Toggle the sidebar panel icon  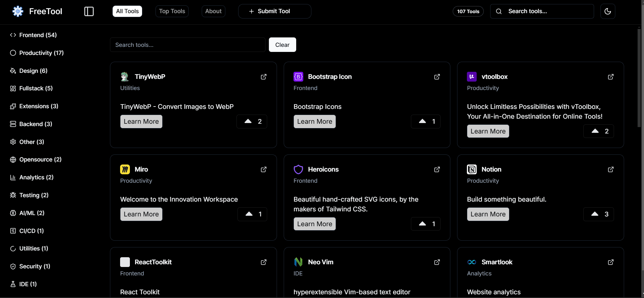coord(89,11)
